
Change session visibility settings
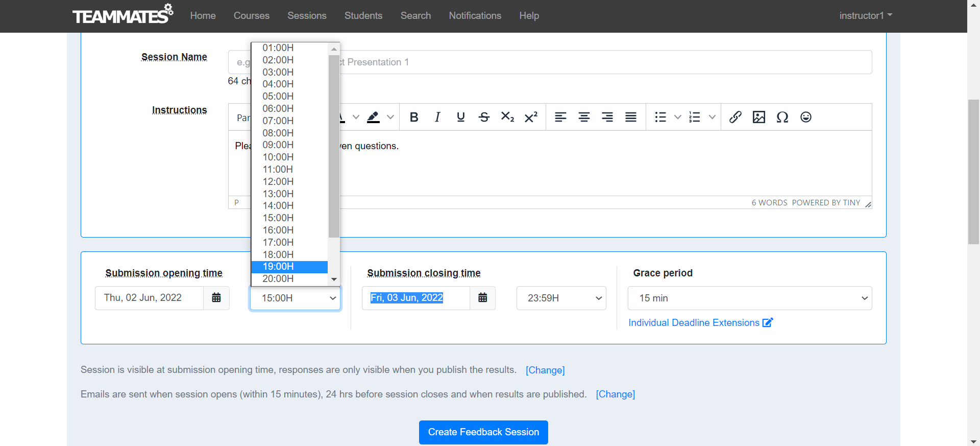pyautogui.click(x=545, y=370)
